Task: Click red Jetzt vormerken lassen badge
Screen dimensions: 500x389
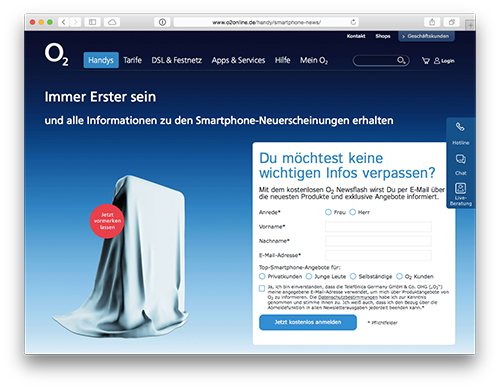Action: click(107, 221)
